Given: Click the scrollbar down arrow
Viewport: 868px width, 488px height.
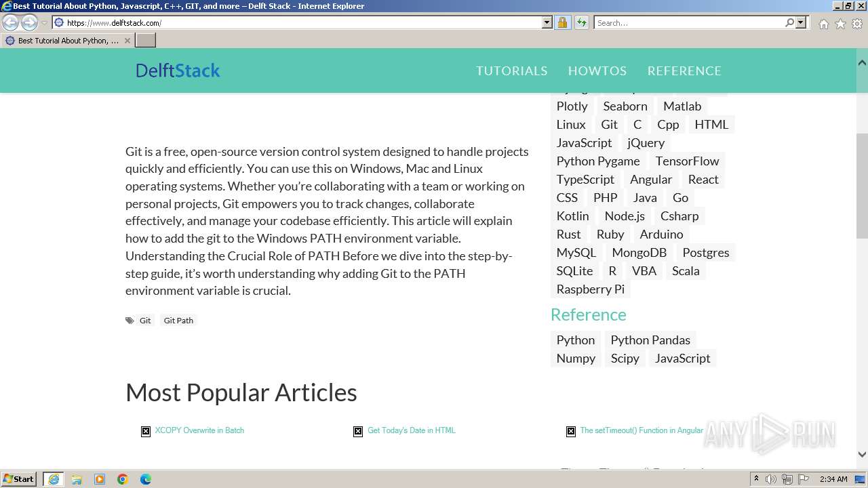Looking at the screenshot, I should (x=862, y=455).
